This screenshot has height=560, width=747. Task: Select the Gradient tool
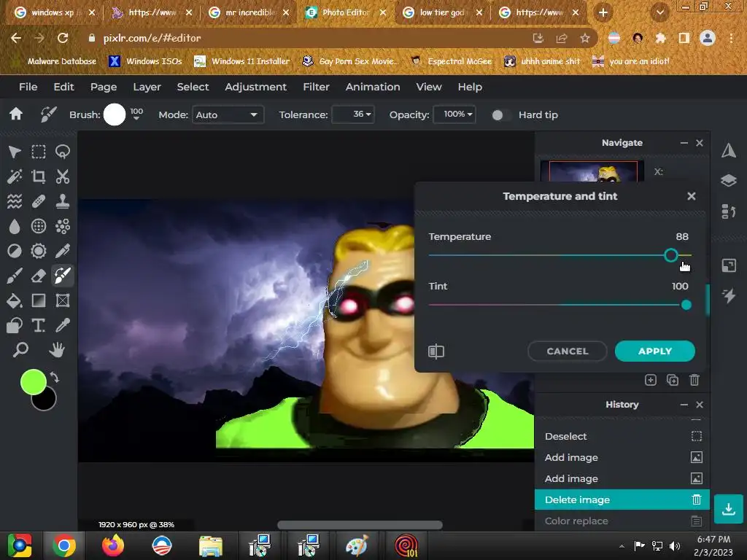(39, 300)
